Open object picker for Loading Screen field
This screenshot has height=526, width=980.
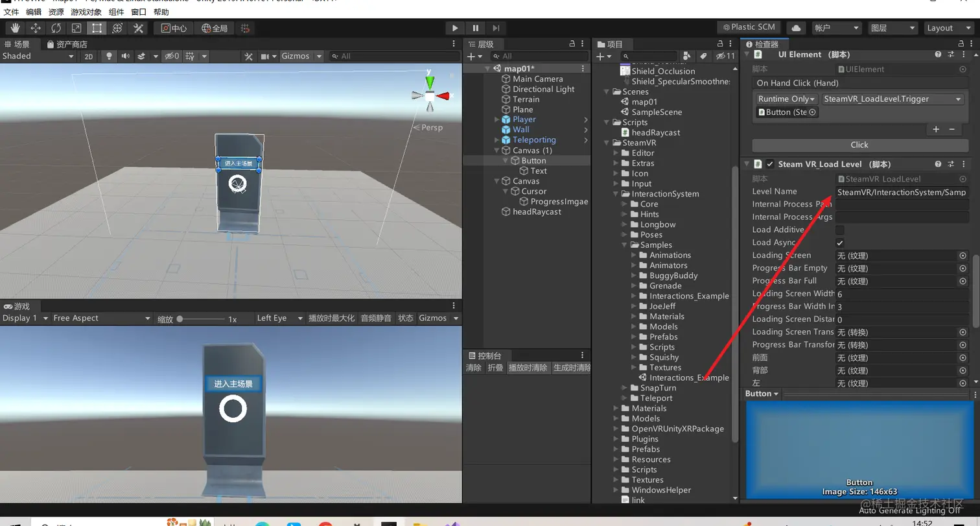coord(962,256)
